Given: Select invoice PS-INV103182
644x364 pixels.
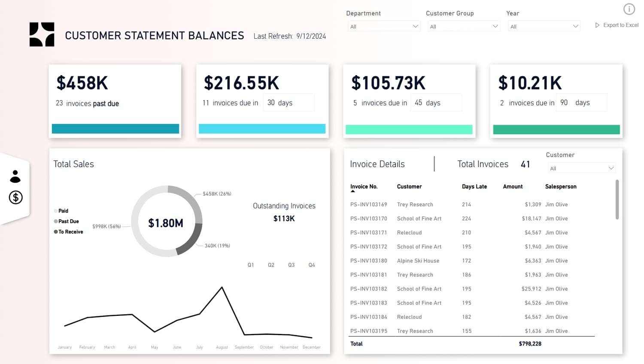Looking at the screenshot, I should coord(369,289).
